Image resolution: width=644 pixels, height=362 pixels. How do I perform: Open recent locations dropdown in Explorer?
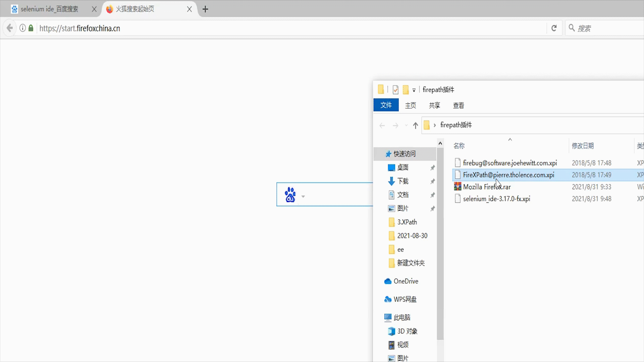pyautogui.click(x=406, y=125)
